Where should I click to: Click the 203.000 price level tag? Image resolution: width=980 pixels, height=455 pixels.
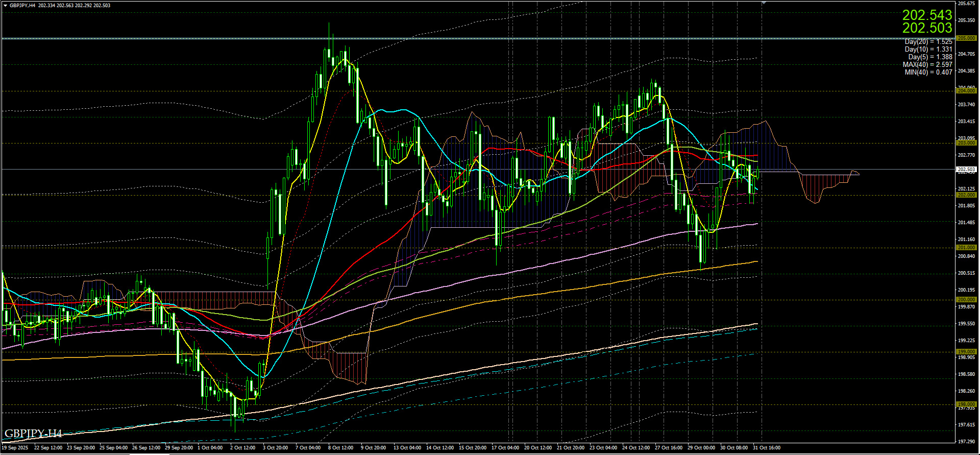tap(966, 143)
